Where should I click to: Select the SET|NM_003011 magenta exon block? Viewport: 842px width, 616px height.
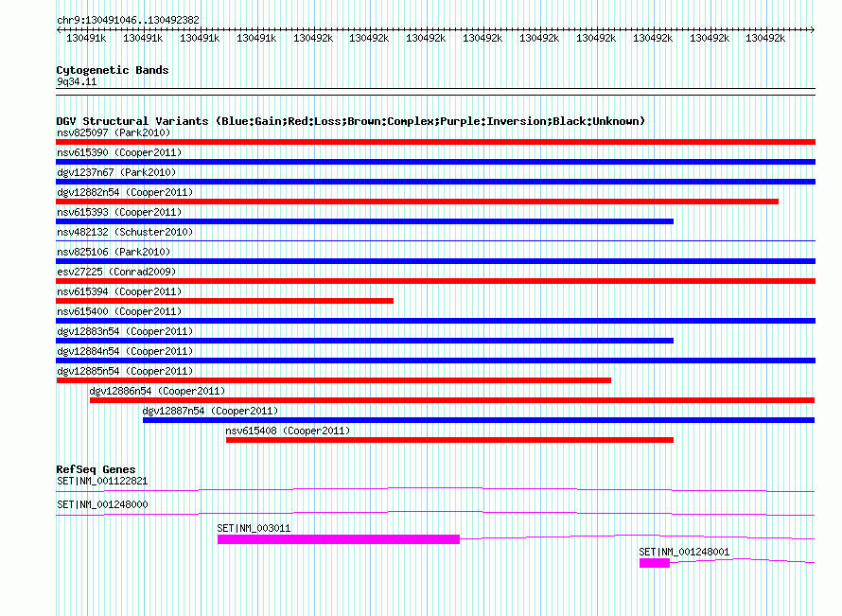pyautogui.click(x=339, y=539)
